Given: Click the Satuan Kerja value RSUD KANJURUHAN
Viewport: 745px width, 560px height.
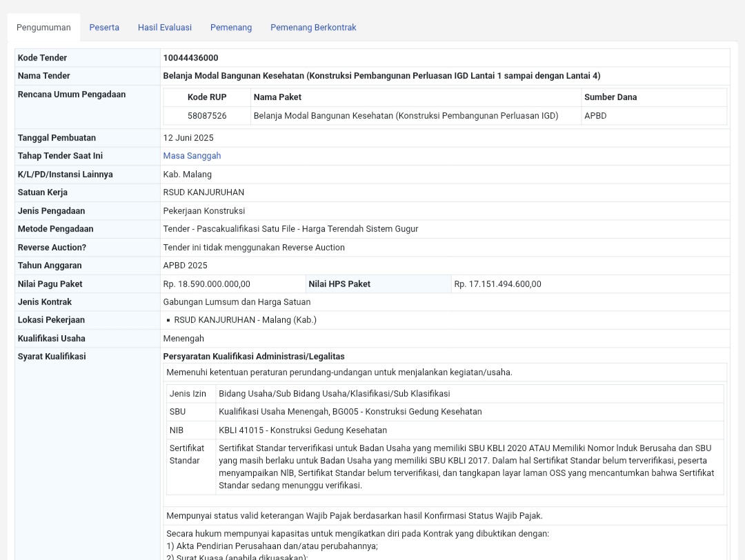Looking at the screenshot, I should coord(203,192).
